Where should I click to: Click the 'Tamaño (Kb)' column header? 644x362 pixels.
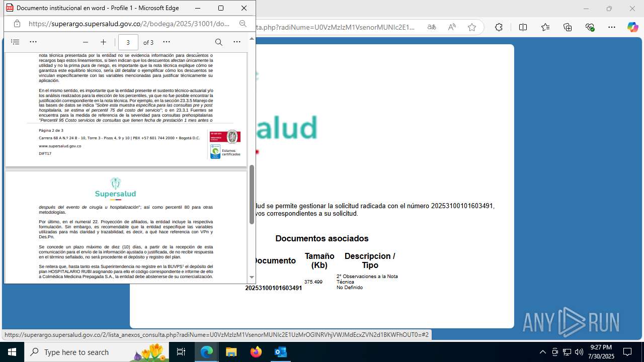tap(319, 260)
